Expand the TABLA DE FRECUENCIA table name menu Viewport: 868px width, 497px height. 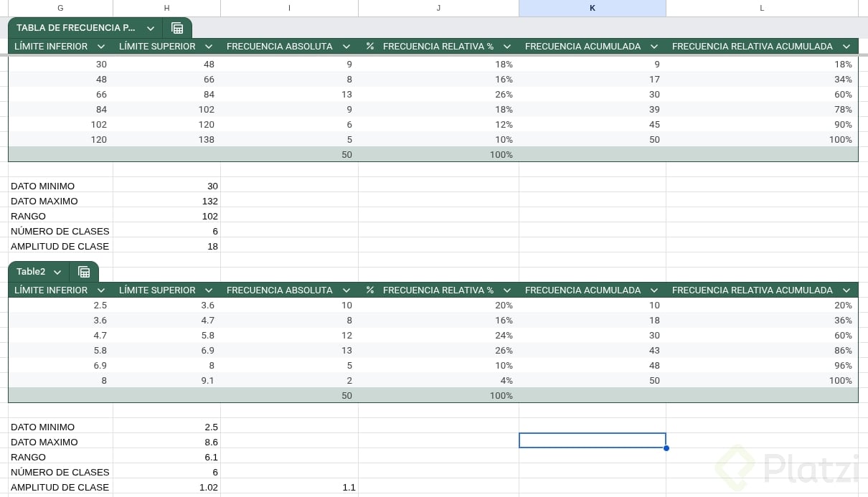pos(151,28)
